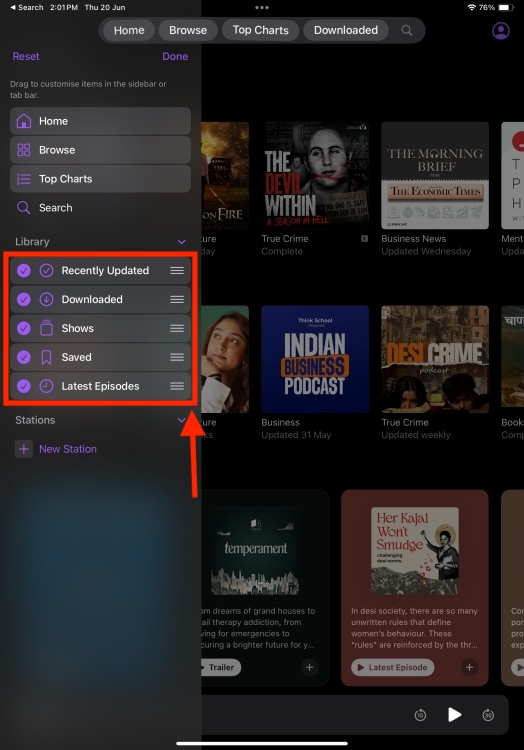Open the account profile icon
The width and height of the screenshot is (524, 750).
pos(501,31)
